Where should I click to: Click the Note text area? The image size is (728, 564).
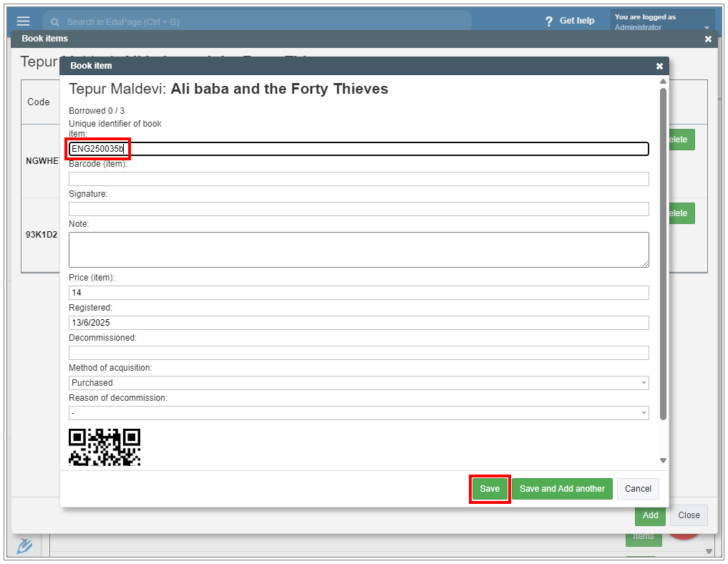pos(359,250)
